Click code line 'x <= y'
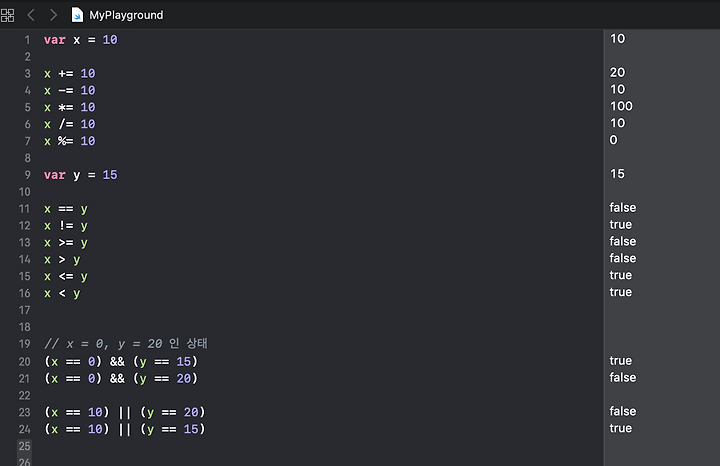 [x=66, y=276]
